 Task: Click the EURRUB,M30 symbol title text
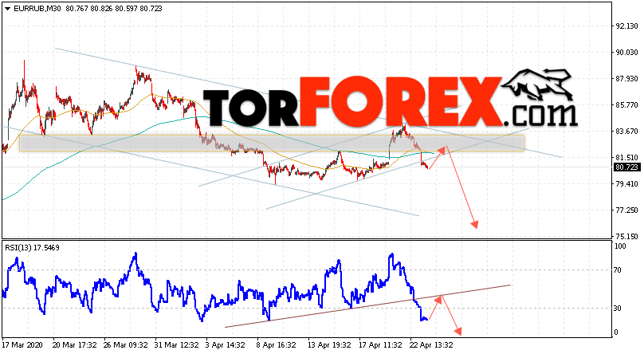[37, 9]
